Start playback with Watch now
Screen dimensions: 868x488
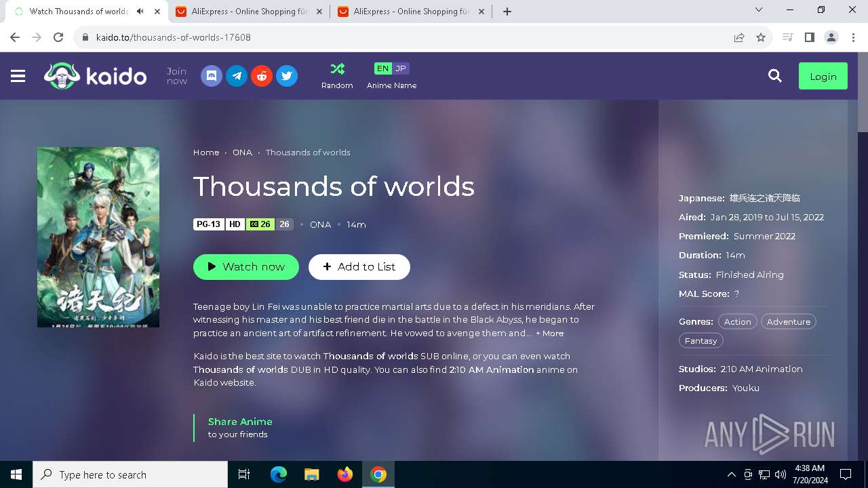pos(246,266)
